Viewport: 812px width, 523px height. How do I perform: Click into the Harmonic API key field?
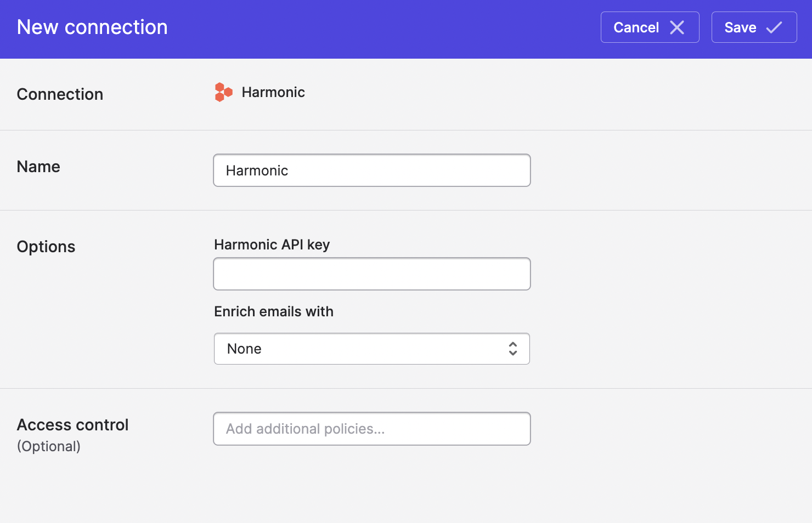372,274
